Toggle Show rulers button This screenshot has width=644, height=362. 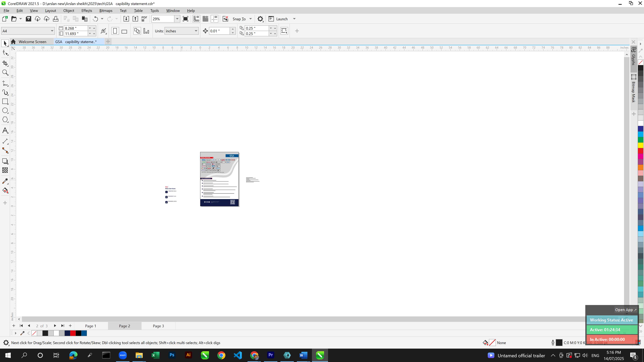197,19
